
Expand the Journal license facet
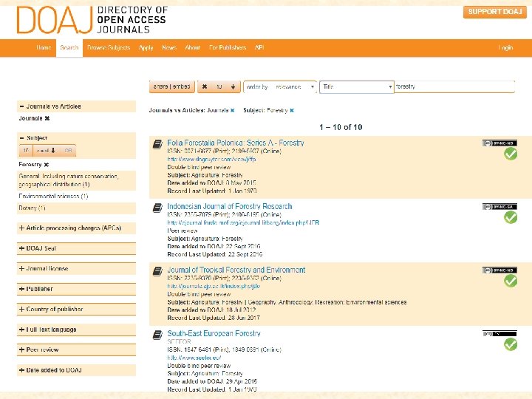[x=76, y=269]
